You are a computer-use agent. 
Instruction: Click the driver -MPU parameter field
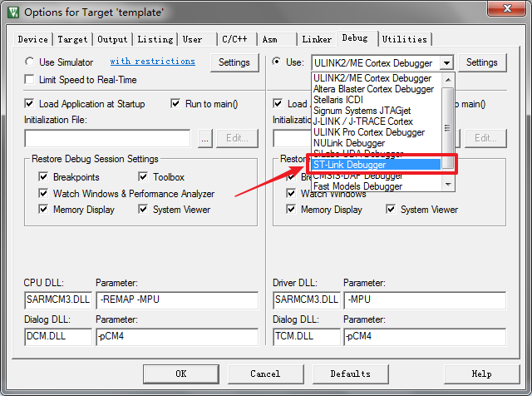click(425, 299)
